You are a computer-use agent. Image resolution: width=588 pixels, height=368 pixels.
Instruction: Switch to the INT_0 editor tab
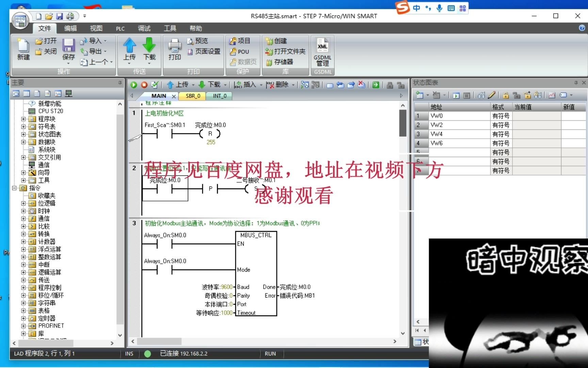[x=219, y=96]
